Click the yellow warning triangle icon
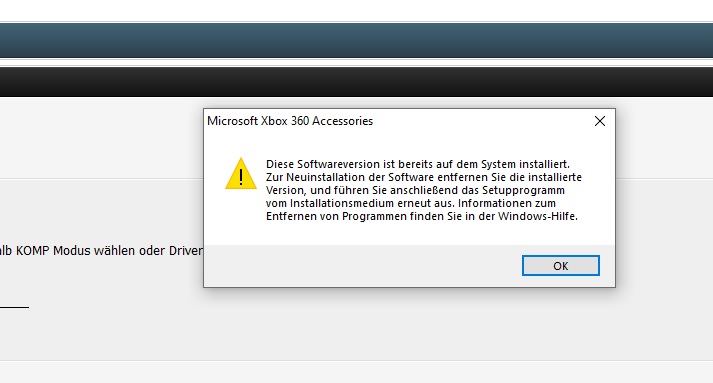 [241, 173]
